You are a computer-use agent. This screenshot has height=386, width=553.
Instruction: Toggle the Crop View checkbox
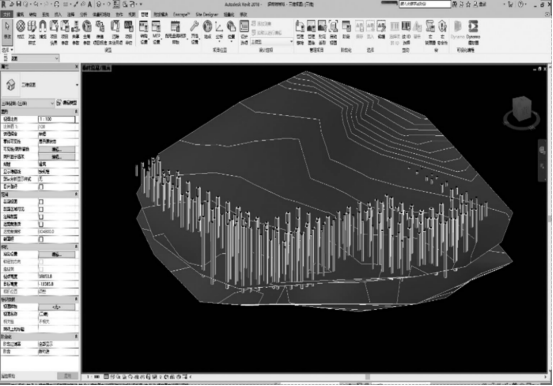[x=41, y=201]
